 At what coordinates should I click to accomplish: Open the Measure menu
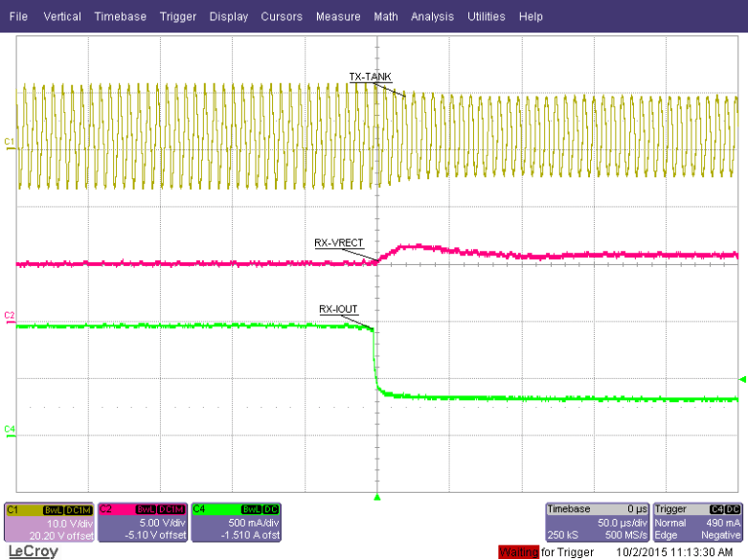338,16
